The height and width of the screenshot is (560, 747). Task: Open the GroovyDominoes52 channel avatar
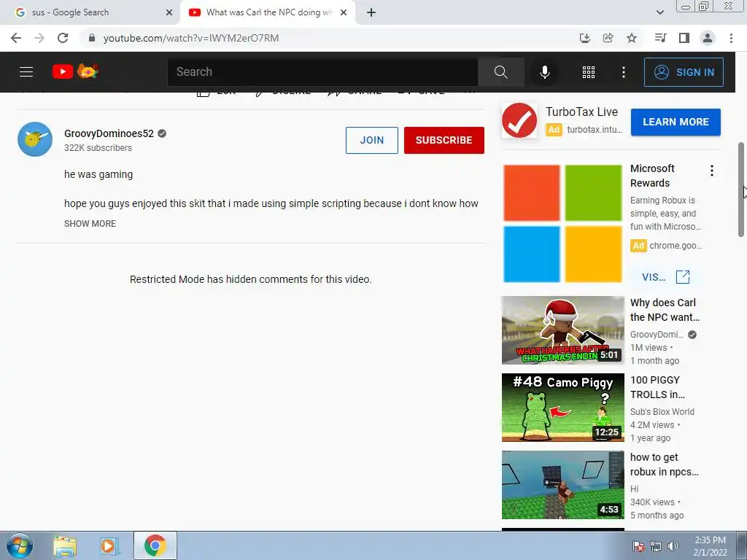tap(35, 139)
